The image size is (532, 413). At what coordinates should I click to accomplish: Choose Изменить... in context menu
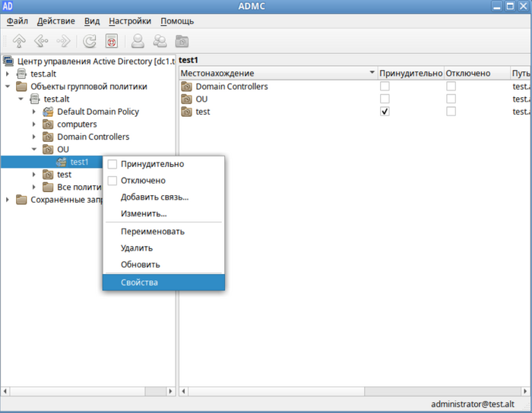click(163, 214)
